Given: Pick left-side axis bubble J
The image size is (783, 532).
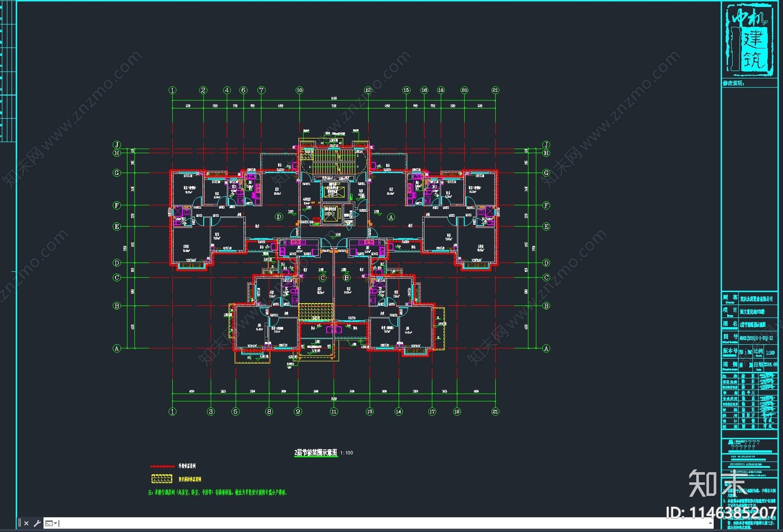Looking at the screenshot, I should pyautogui.click(x=117, y=145).
